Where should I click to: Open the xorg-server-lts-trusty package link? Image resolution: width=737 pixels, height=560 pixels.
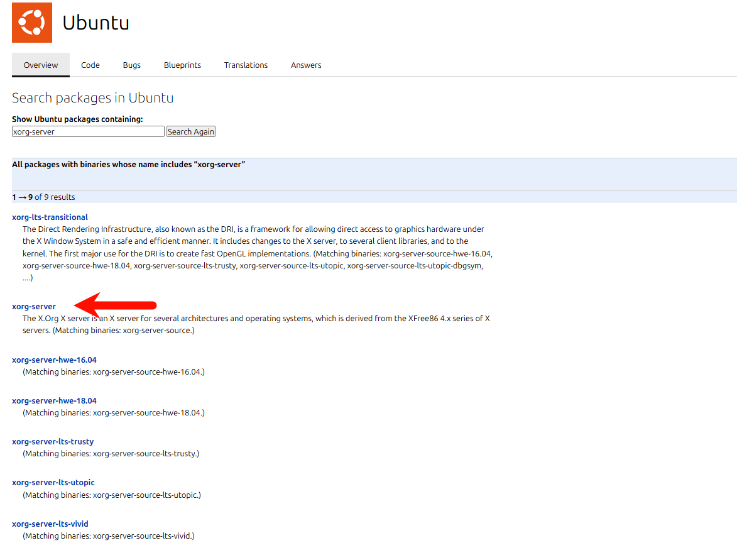[x=53, y=441]
